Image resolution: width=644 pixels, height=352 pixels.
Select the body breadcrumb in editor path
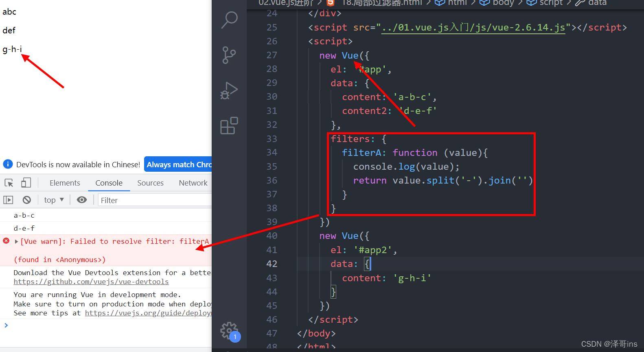503,3
